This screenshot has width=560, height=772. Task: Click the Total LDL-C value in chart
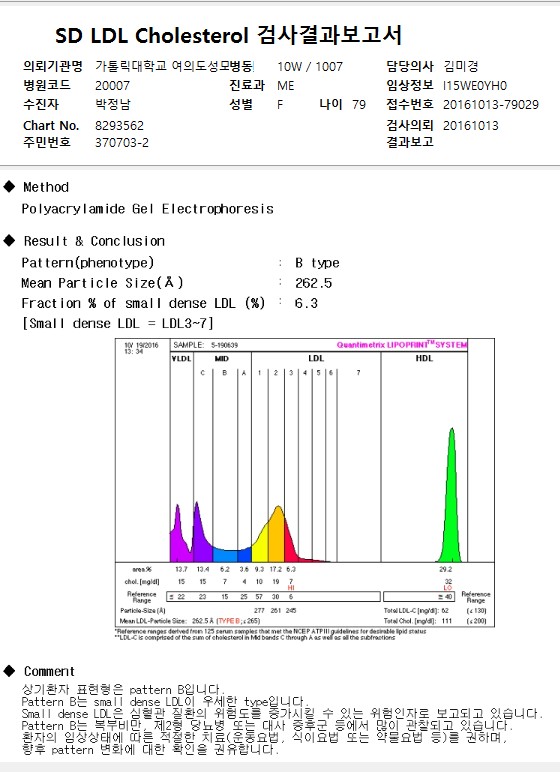point(445,611)
